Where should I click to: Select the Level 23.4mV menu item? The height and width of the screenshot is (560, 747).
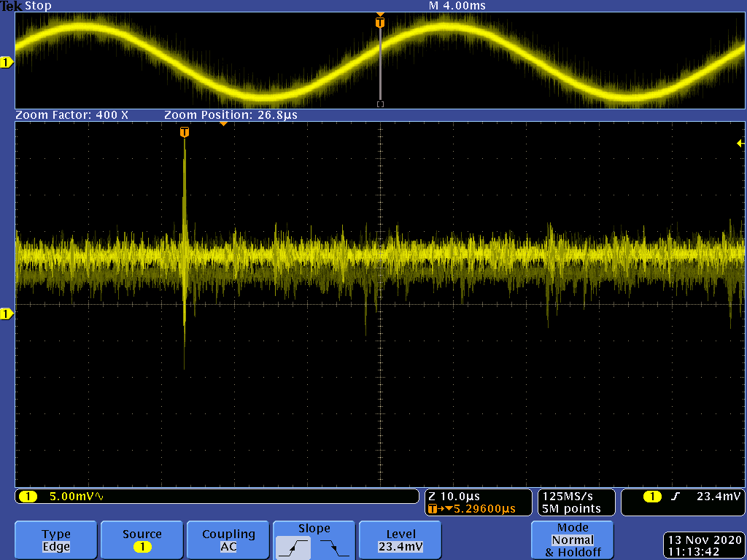point(400,540)
